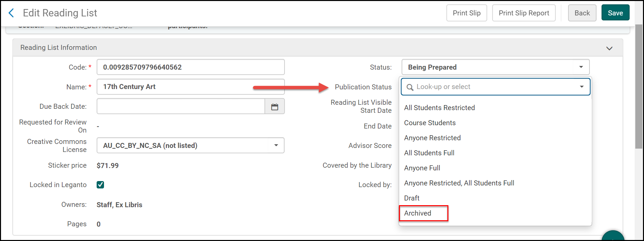Focus the Publication Status look-up field
This screenshot has height=241, width=644.
(x=495, y=87)
